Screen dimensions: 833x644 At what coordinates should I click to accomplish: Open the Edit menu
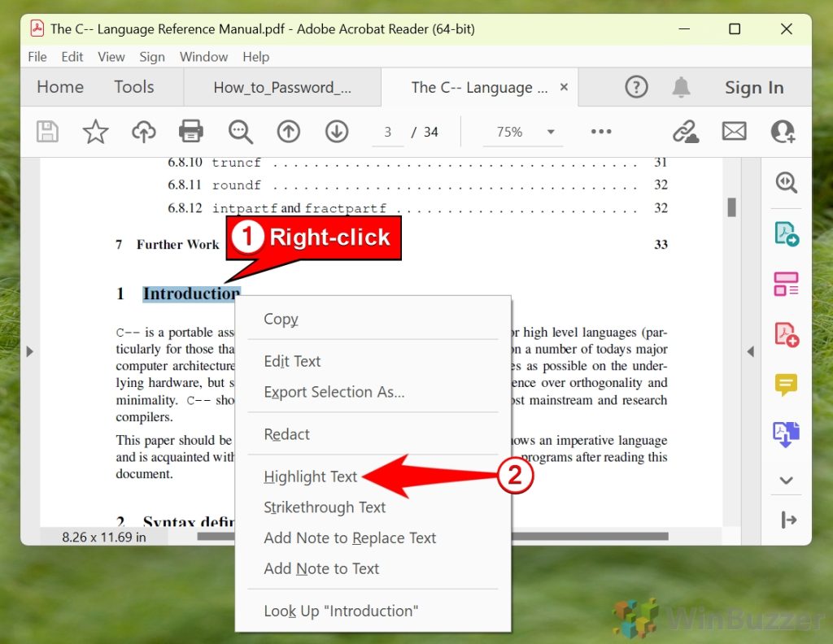click(72, 57)
